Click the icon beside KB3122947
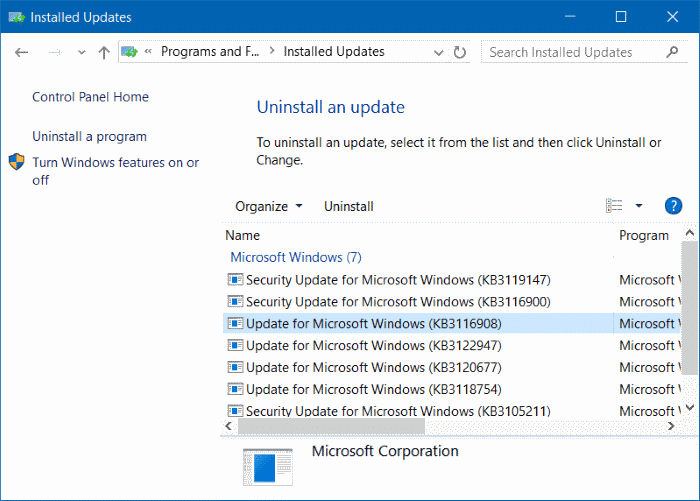 click(x=235, y=345)
